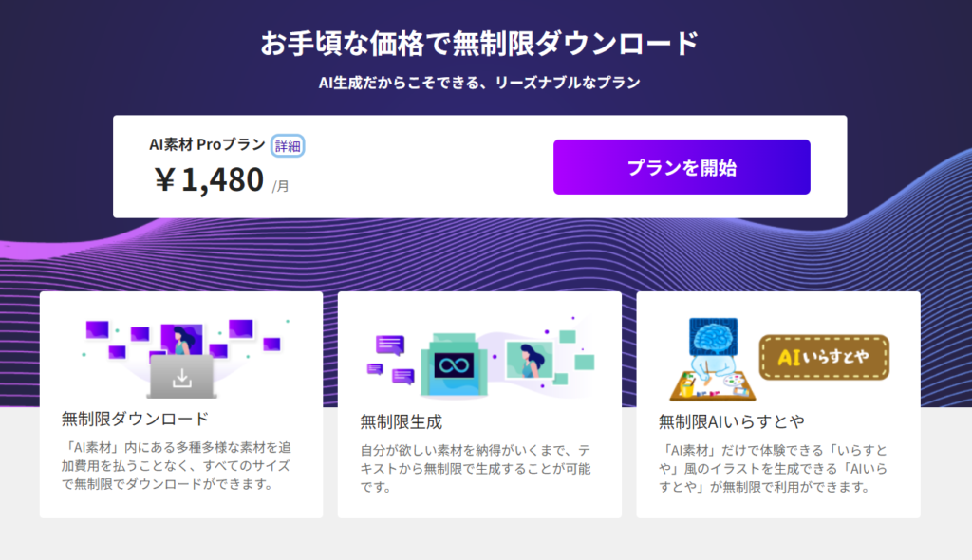Click the 無制限ダウンロード card description text
The width and height of the screenshot is (972, 560).
pos(176,465)
